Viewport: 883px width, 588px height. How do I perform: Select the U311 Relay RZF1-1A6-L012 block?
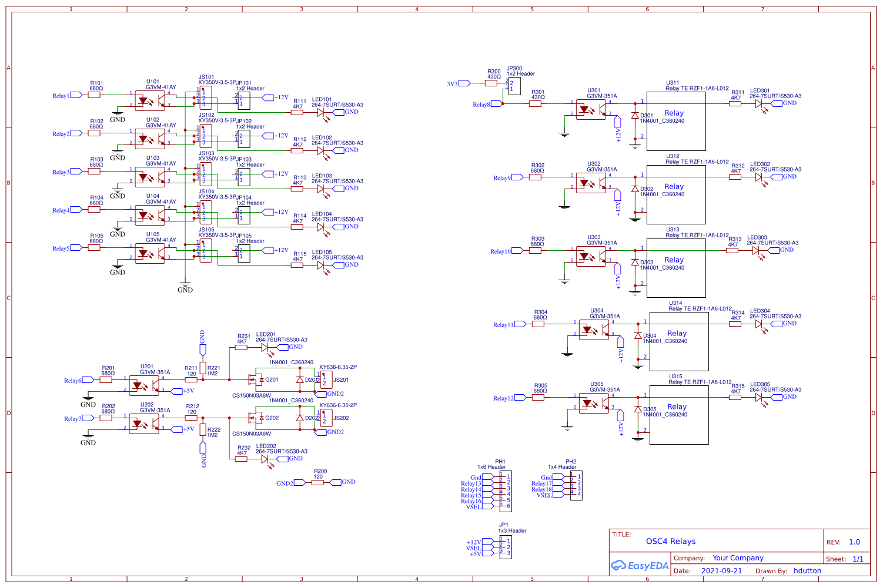coord(676,120)
